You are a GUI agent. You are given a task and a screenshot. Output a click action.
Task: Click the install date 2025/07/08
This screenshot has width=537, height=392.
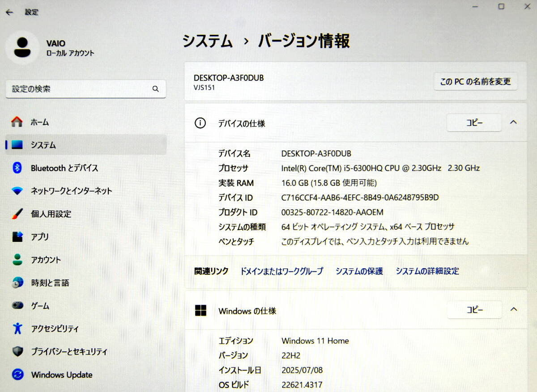point(302,370)
